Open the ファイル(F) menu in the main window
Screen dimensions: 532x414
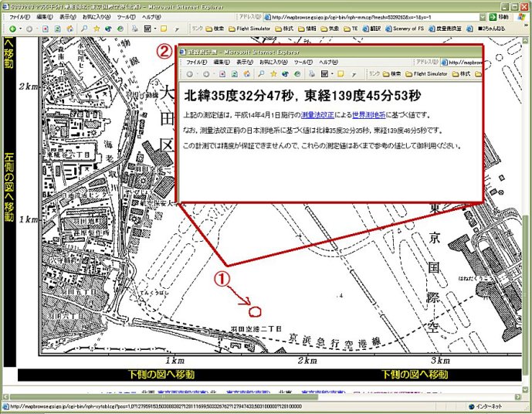point(19,16)
